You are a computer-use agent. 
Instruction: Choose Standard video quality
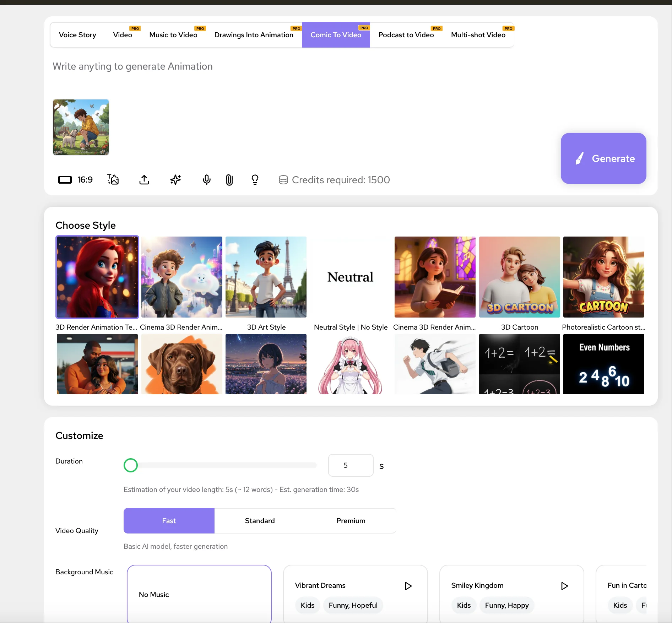[260, 521]
